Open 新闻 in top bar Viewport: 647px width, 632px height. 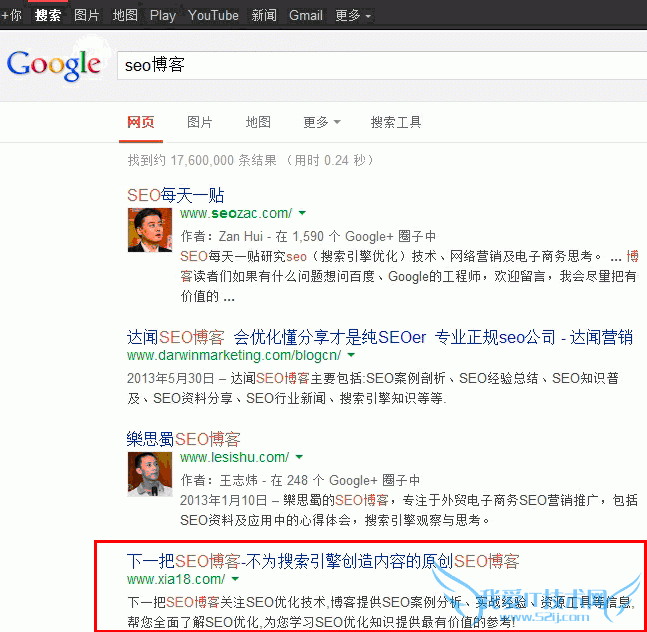pos(264,15)
